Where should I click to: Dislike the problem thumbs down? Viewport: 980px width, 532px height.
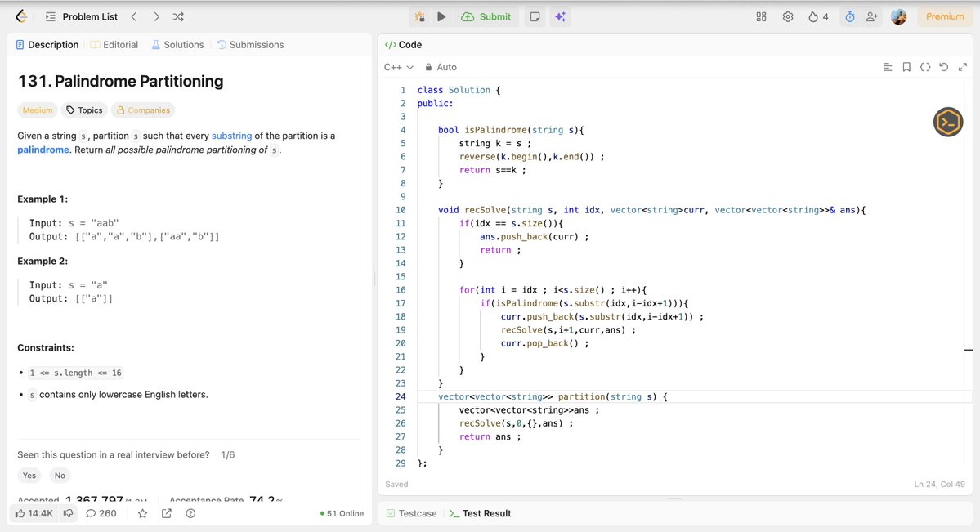(68, 513)
